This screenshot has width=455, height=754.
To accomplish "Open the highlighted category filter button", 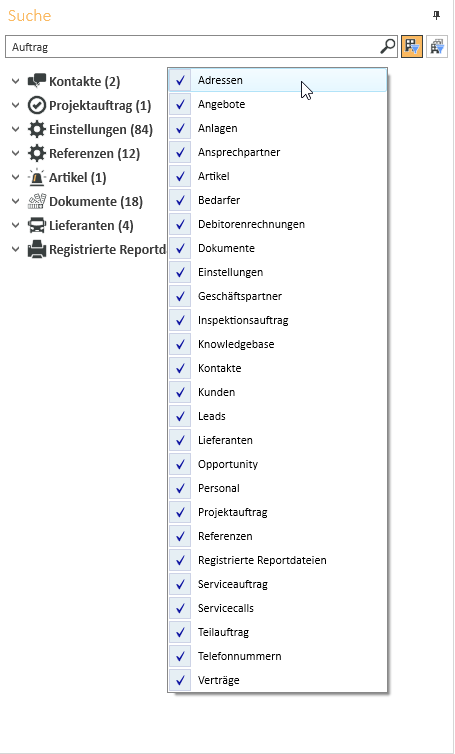I will tap(412, 47).
